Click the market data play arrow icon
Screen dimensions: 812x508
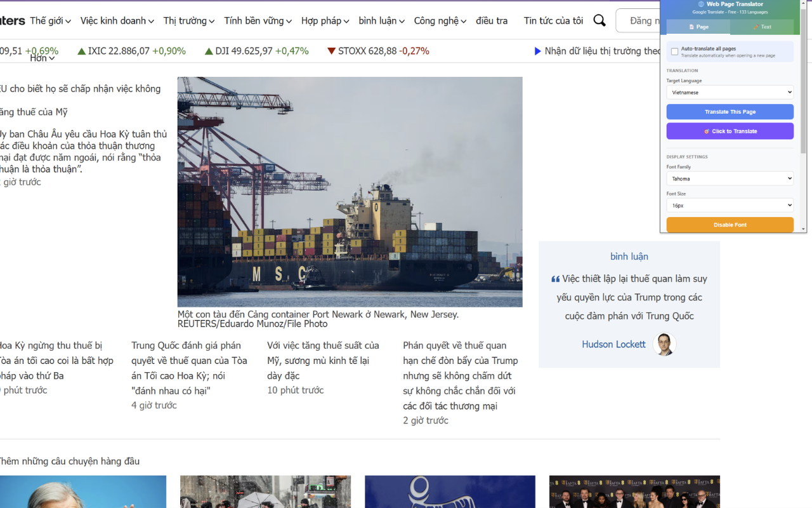tap(538, 51)
